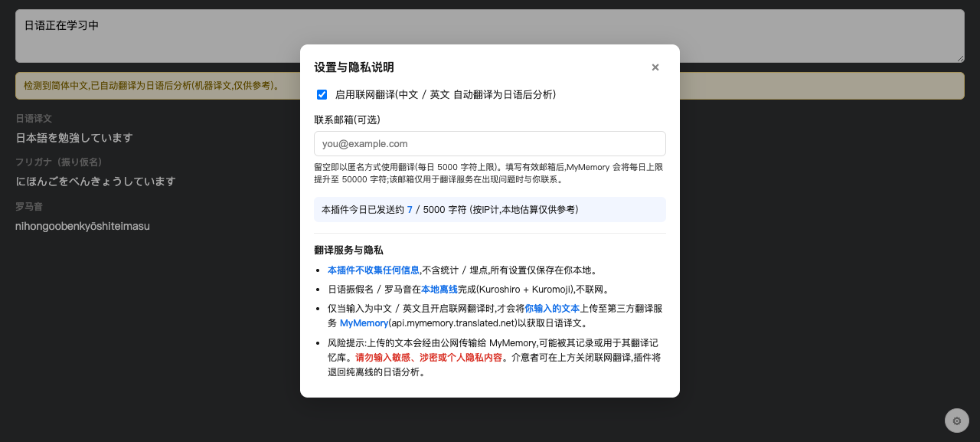Open settings with the gear icon
Screen dimensions: 980x442
coord(956,421)
